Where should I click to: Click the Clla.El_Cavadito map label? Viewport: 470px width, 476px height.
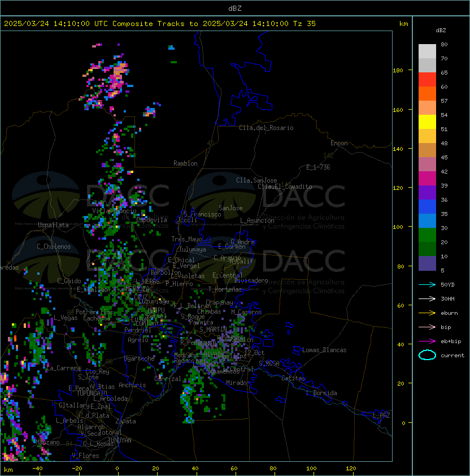pyautogui.click(x=285, y=187)
